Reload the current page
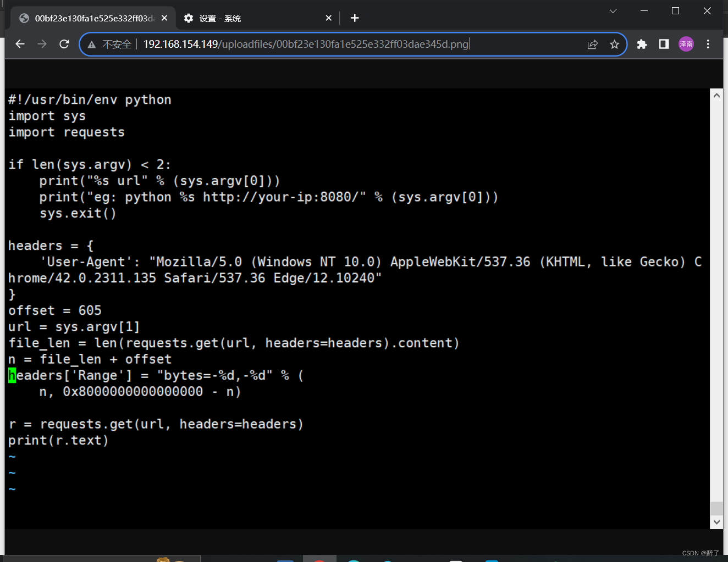 [x=64, y=44]
